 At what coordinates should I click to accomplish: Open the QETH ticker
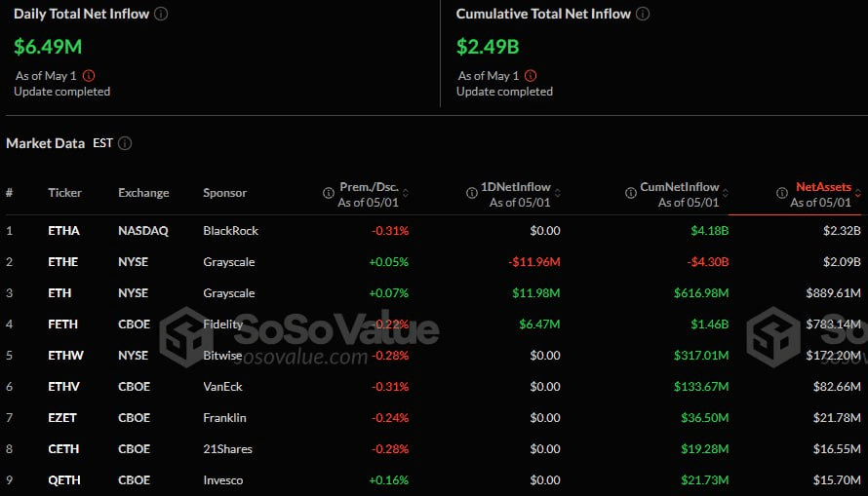point(63,480)
